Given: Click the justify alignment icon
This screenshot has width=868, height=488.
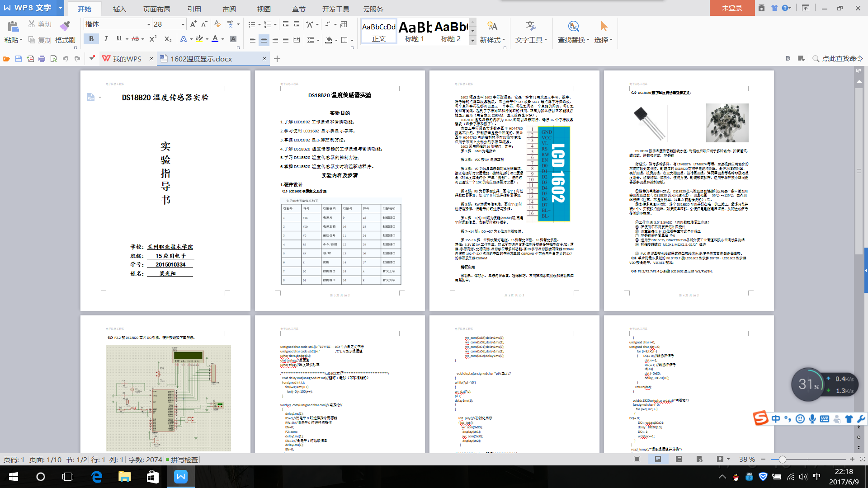Looking at the screenshot, I should (285, 40).
